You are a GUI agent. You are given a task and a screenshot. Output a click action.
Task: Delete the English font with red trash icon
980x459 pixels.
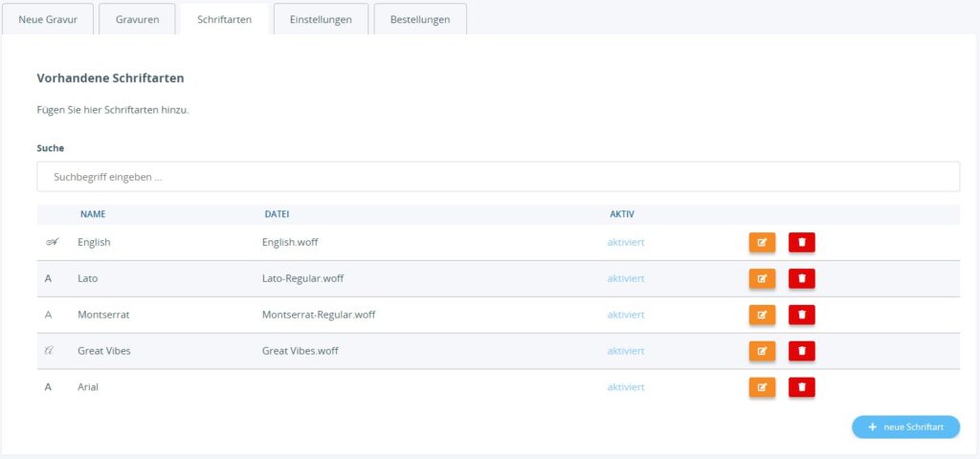(801, 243)
